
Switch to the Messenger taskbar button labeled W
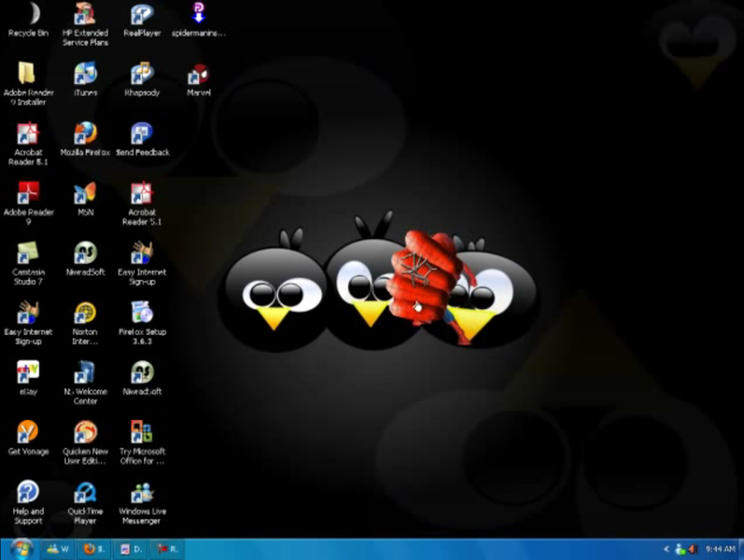(x=58, y=549)
